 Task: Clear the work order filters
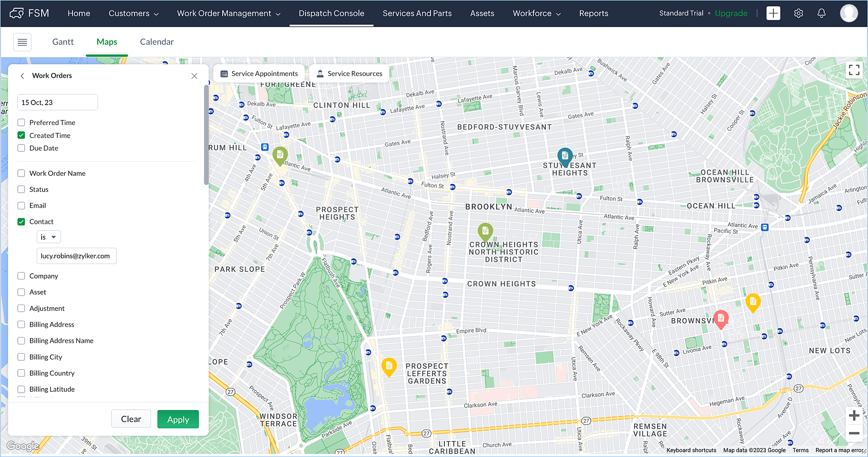click(131, 419)
